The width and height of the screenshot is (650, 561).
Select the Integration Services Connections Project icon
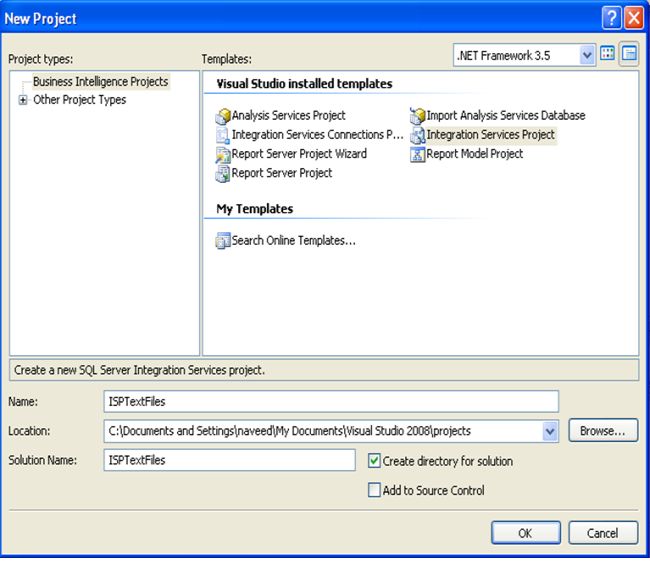pos(223,135)
